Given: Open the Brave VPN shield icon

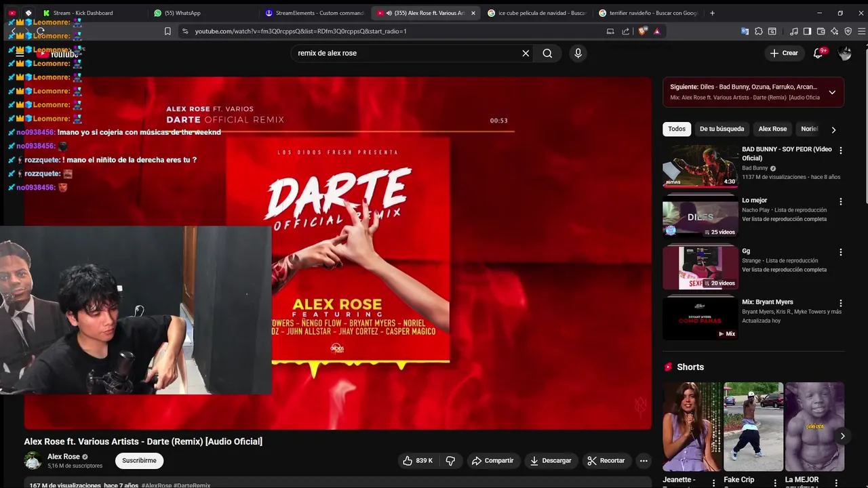Looking at the screenshot, I should coord(848,31).
